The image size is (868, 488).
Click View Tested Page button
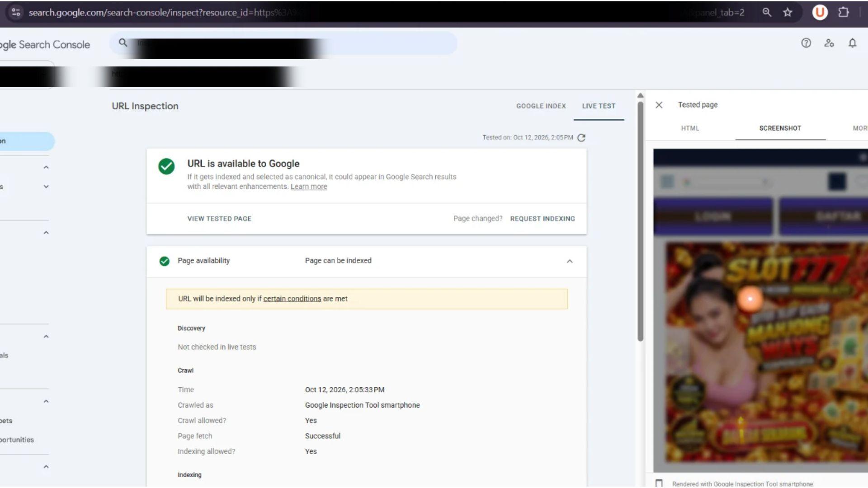coord(219,219)
